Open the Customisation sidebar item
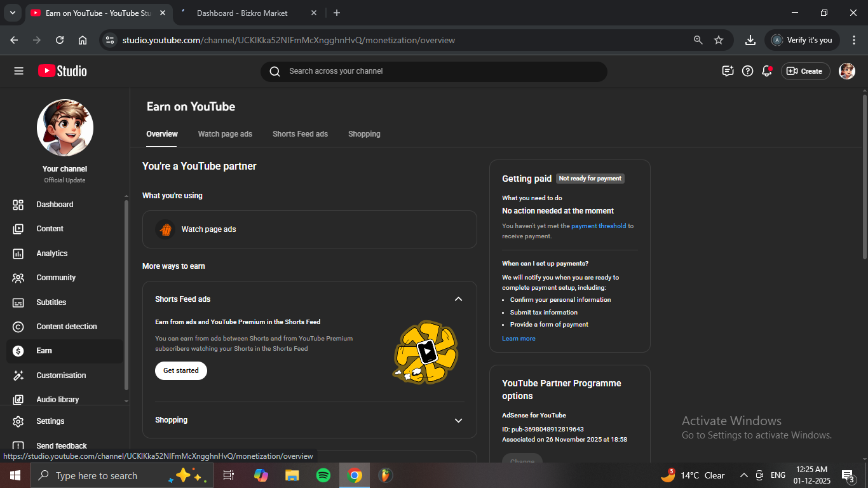868x488 pixels. pyautogui.click(x=61, y=376)
